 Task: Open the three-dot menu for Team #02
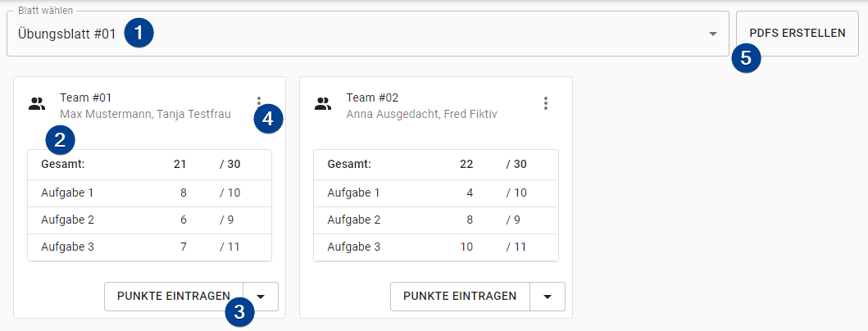pos(546,103)
